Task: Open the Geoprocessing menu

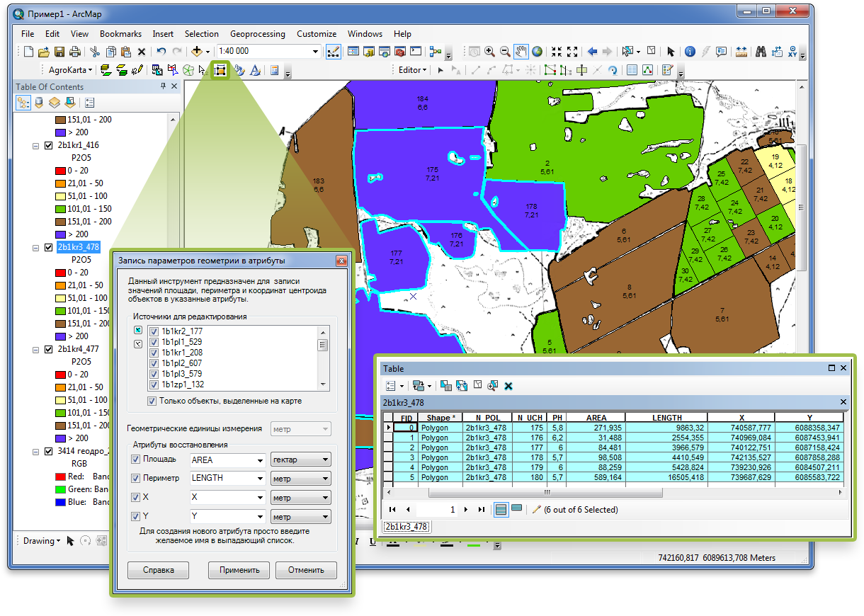Action: click(258, 34)
